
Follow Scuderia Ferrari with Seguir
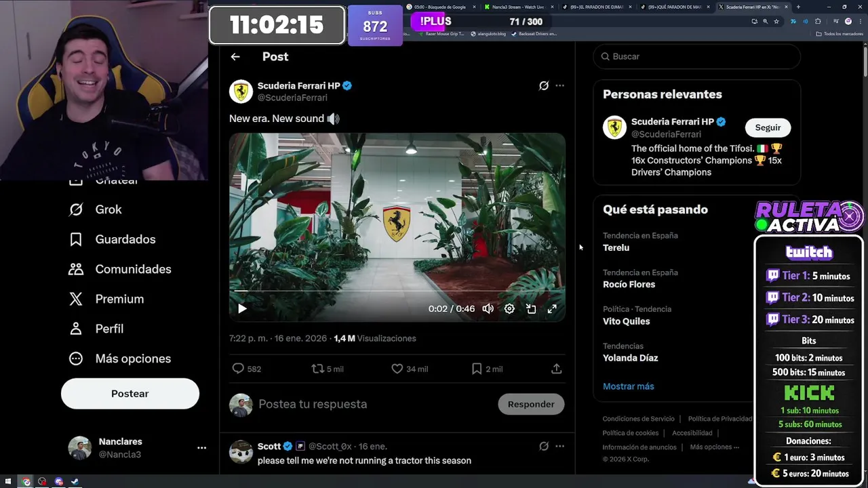click(x=768, y=127)
